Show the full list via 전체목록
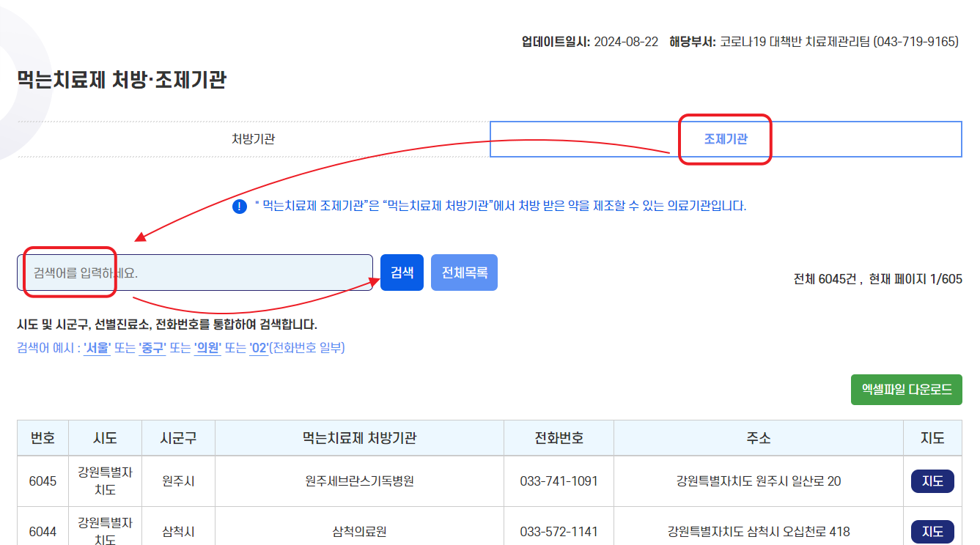This screenshot has height=545, width=980. click(x=465, y=272)
